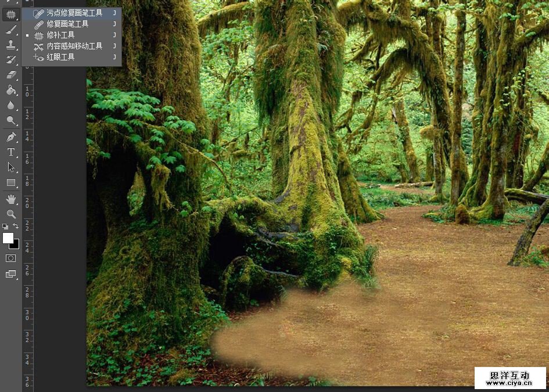Select the Blur droplet tool

pyautogui.click(x=11, y=105)
